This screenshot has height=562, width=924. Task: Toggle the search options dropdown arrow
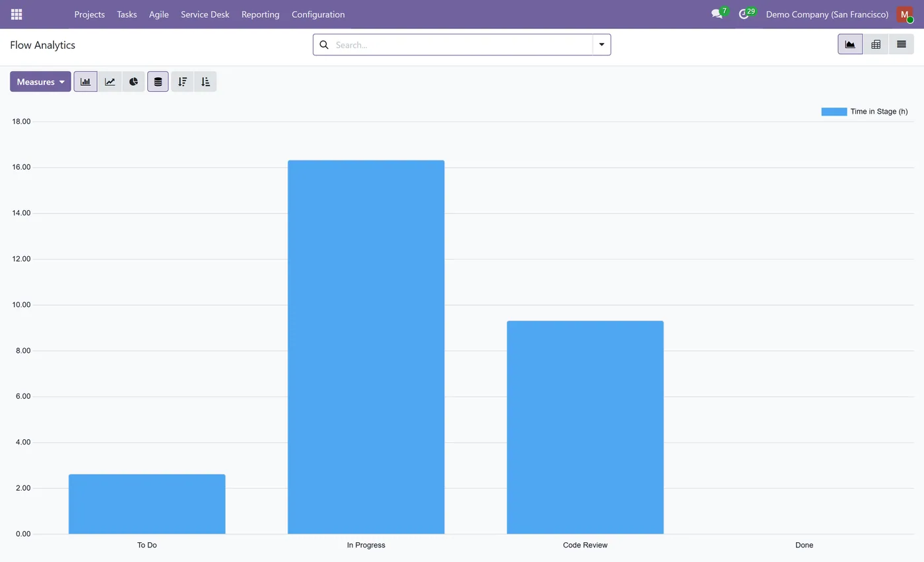coord(602,45)
